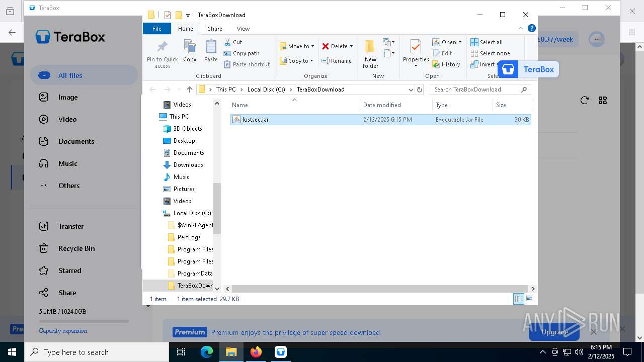Sort by Type column header
The image size is (644, 362).
(x=462, y=105)
